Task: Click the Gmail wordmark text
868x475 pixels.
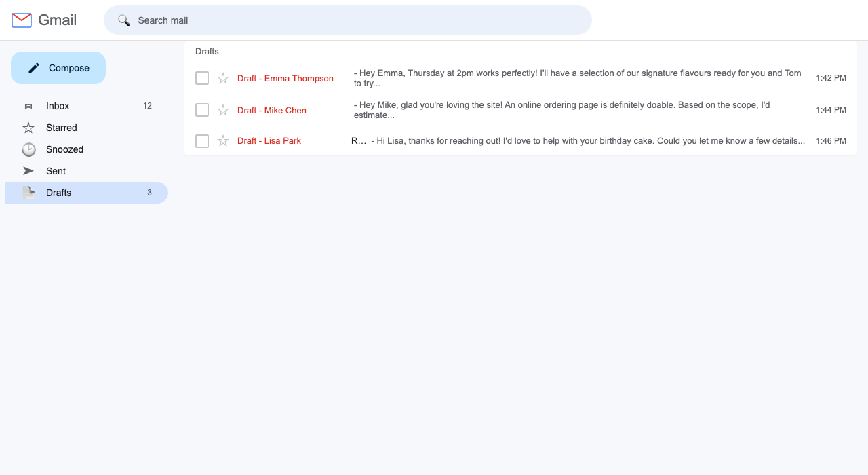Action: pyautogui.click(x=58, y=20)
